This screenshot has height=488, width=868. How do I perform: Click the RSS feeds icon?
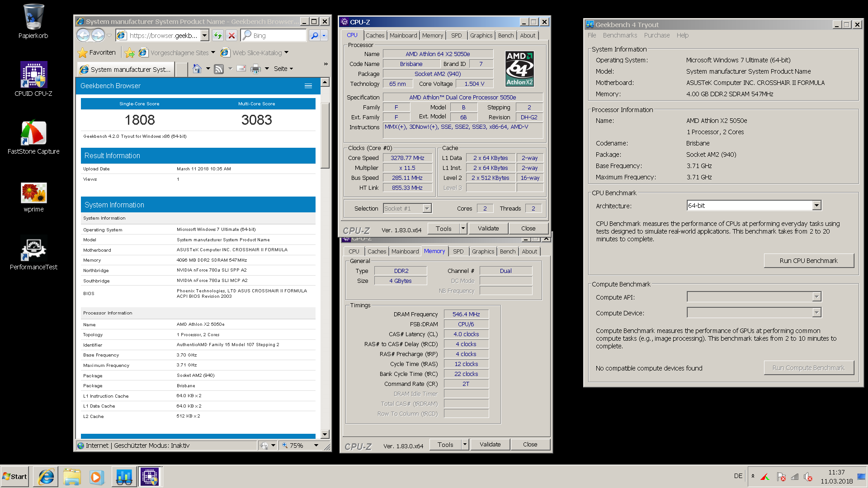coord(219,69)
